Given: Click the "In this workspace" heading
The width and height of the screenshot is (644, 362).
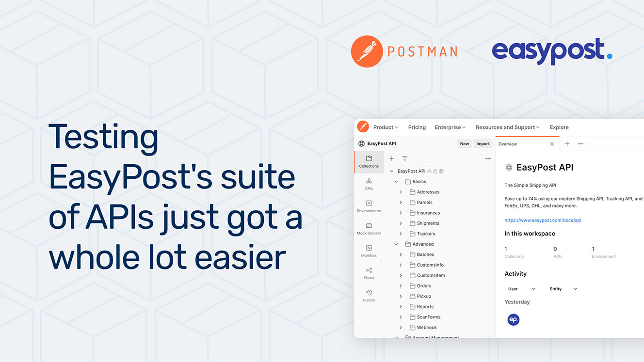Looking at the screenshot, I should (530, 234).
